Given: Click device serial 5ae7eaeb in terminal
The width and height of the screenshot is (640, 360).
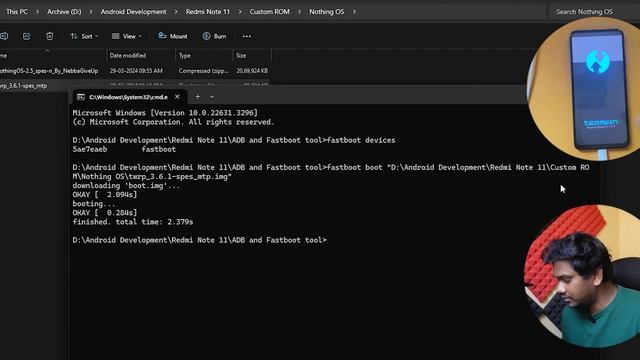Looking at the screenshot, I should pyautogui.click(x=90, y=149).
